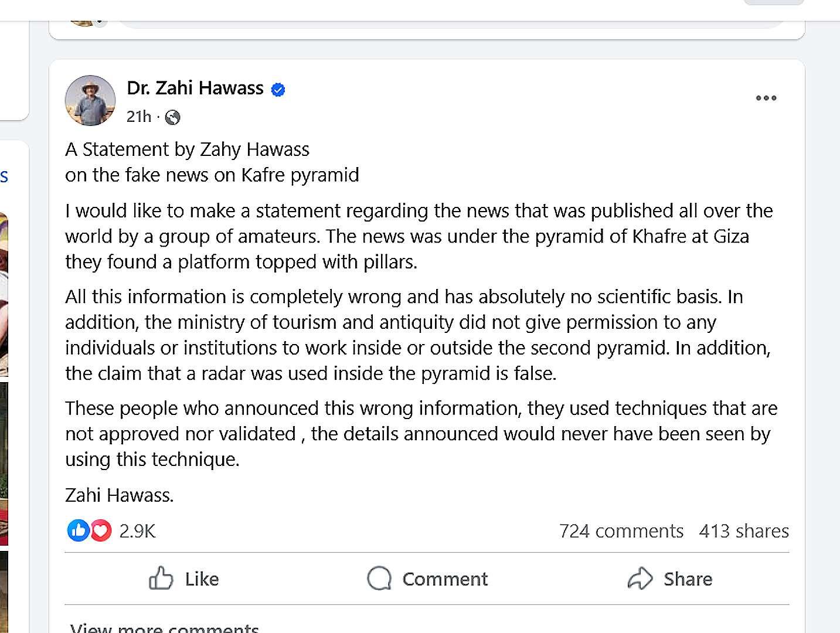Screen dimensions: 840x633
Task: Open the three-dot post options menu
Action: [x=766, y=98]
